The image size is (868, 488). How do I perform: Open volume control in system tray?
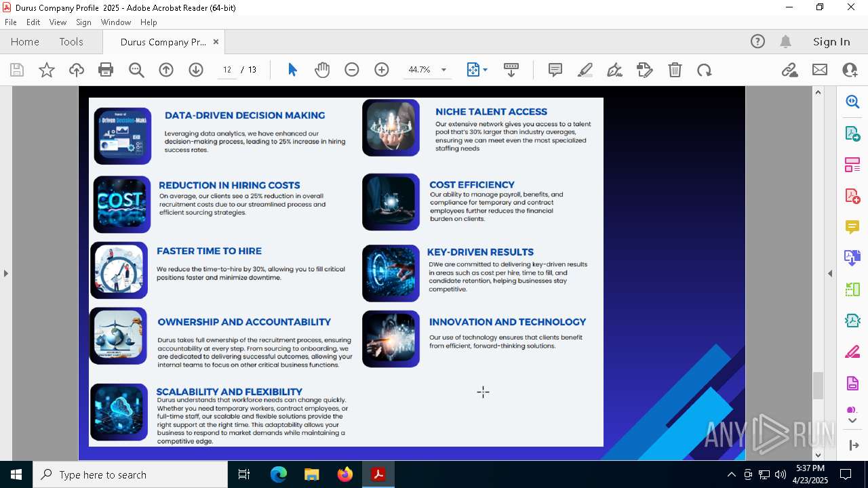click(781, 474)
